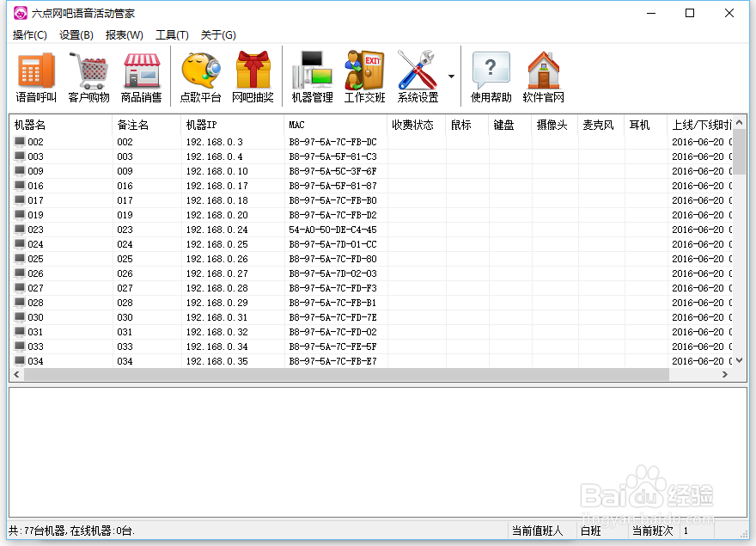The height and width of the screenshot is (546, 756).
Task: Select machine row 003
Action: [371, 156]
